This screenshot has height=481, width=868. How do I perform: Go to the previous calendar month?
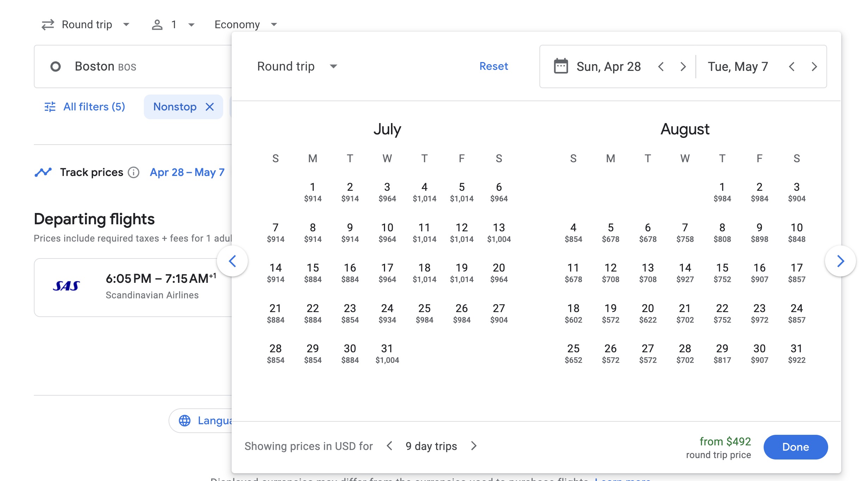232,261
